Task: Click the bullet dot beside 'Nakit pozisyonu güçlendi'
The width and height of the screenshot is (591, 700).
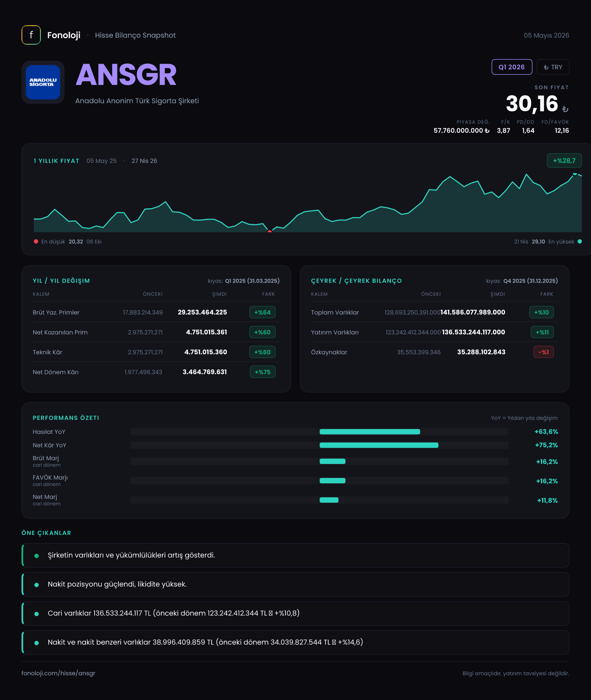Action: (37, 585)
